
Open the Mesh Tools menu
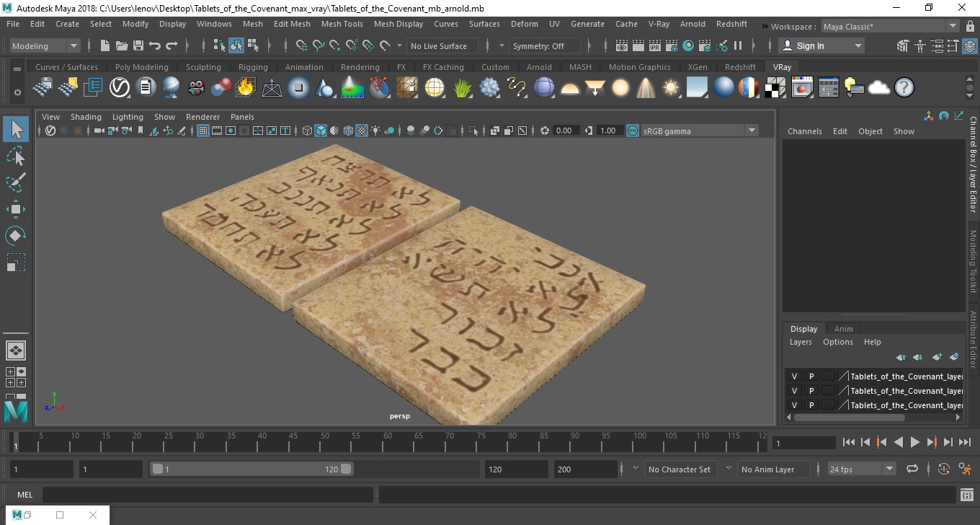tap(342, 24)
